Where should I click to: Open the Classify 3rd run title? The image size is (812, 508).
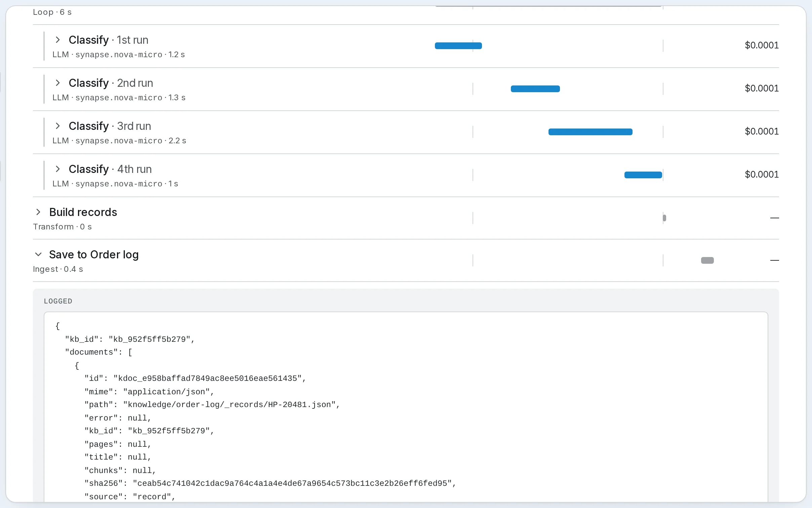(x=110, y=126)
